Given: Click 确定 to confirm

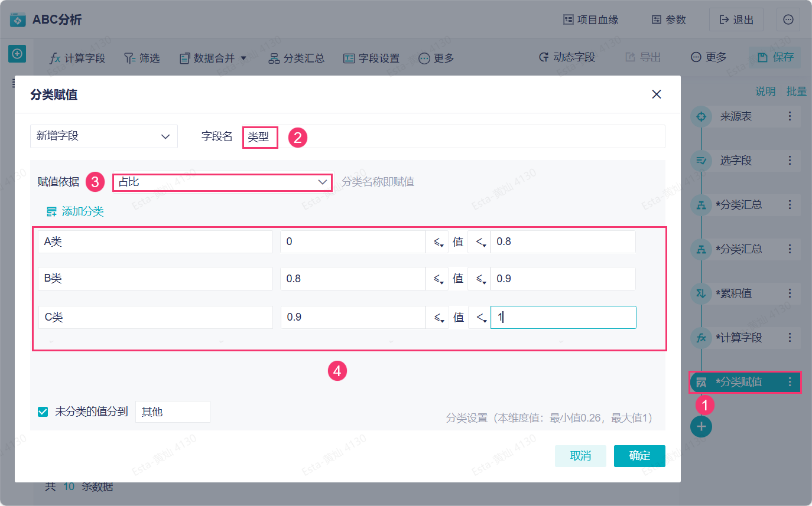Looking at the screenshot, I should coord(639,456).
